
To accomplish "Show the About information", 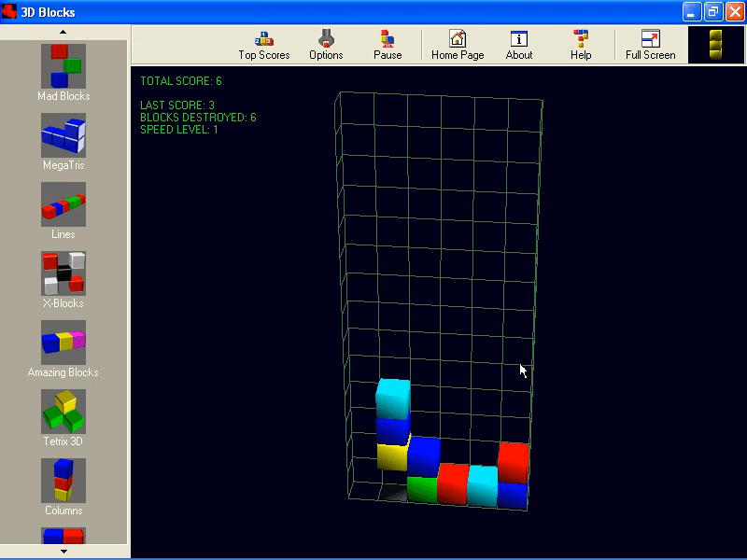I will (x=519, y=45).
